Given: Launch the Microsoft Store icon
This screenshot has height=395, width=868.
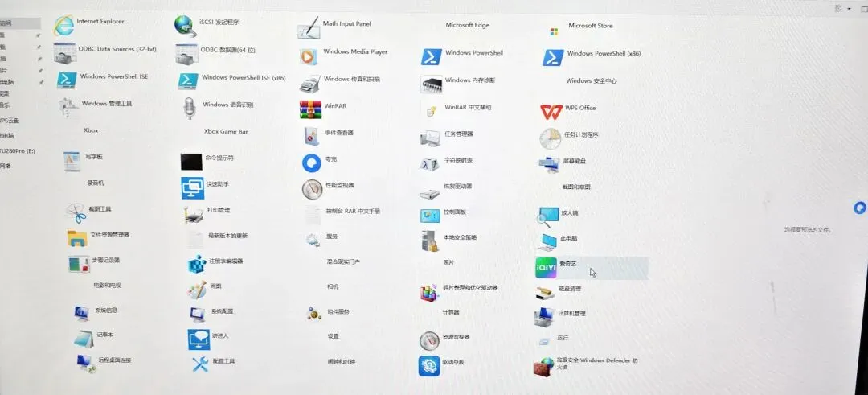Looking at the screenshot, I should tap(554, 31).
